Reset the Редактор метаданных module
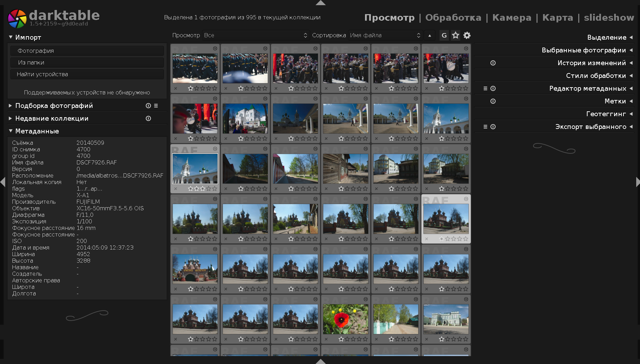The height and width of the screenshot is (364, 640). coord(493,89)
